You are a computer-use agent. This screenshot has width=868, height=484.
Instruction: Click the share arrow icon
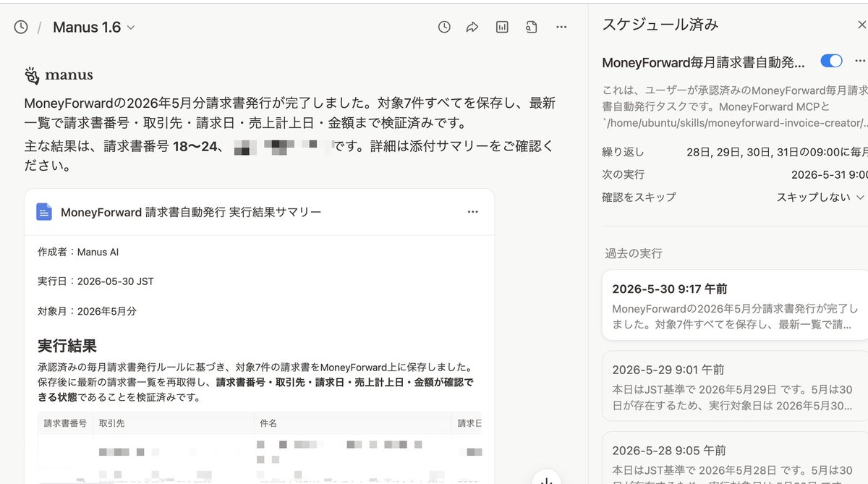pos(472,27)
